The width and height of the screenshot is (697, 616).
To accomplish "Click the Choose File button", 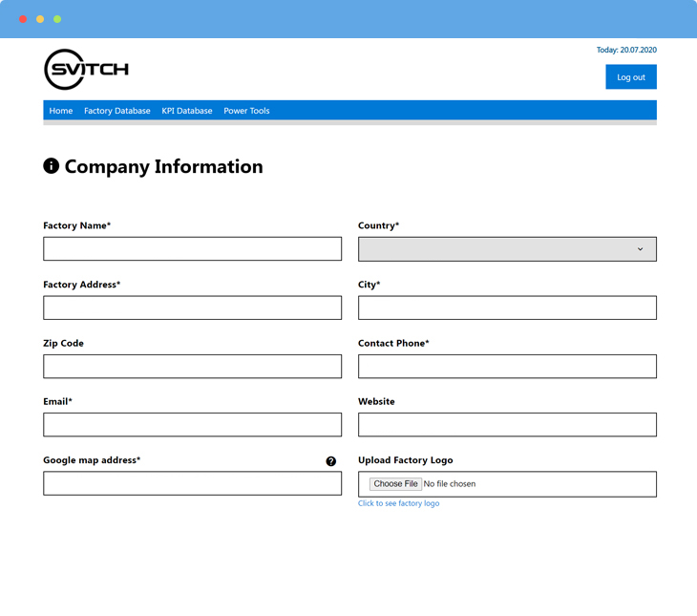I will tap(395, 484).
